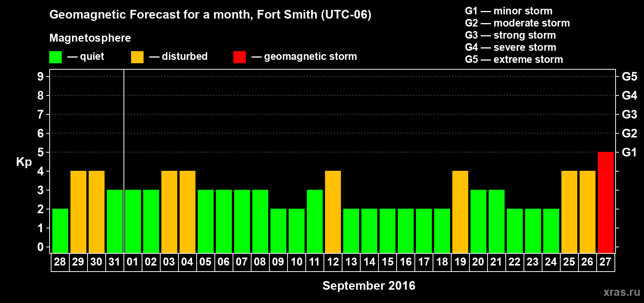Click the red geomagnetic storm legend swatch
The image size is (644, 303).
(x=239, y=57)
